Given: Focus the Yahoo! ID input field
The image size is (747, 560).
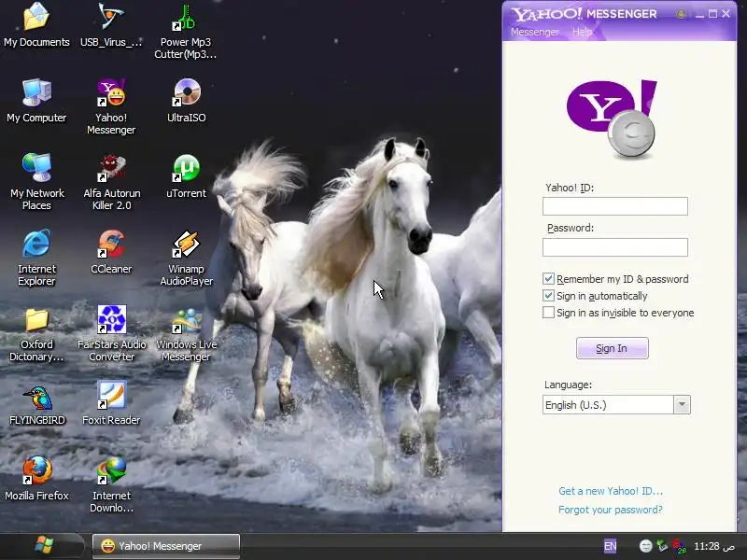Looking at the screenshot, I should click(x=615, y=206).
